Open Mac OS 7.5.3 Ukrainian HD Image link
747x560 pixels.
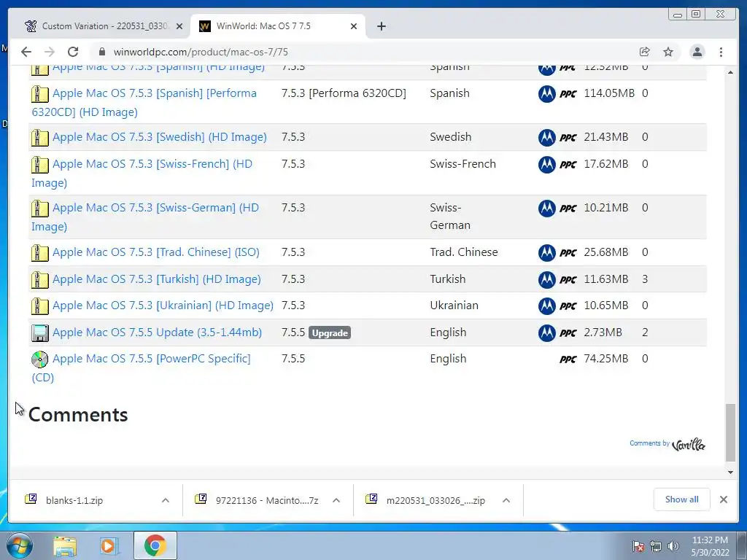point(163,306)
